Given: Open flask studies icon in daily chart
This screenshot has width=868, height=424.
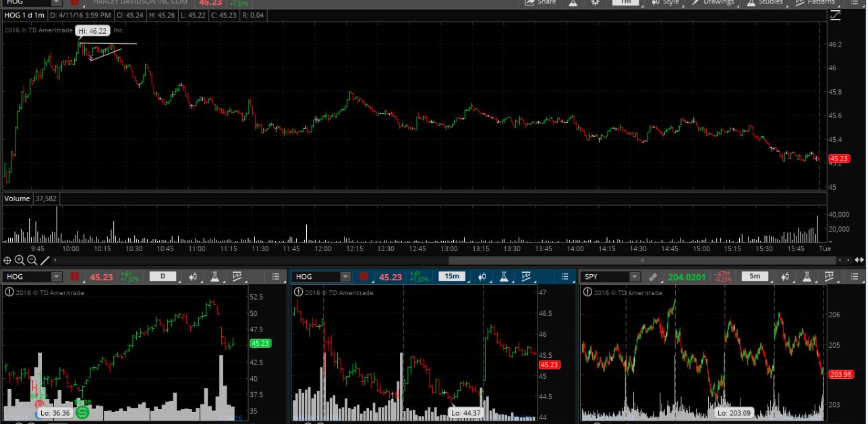Looking at the screenshot, I should point(215,277).
